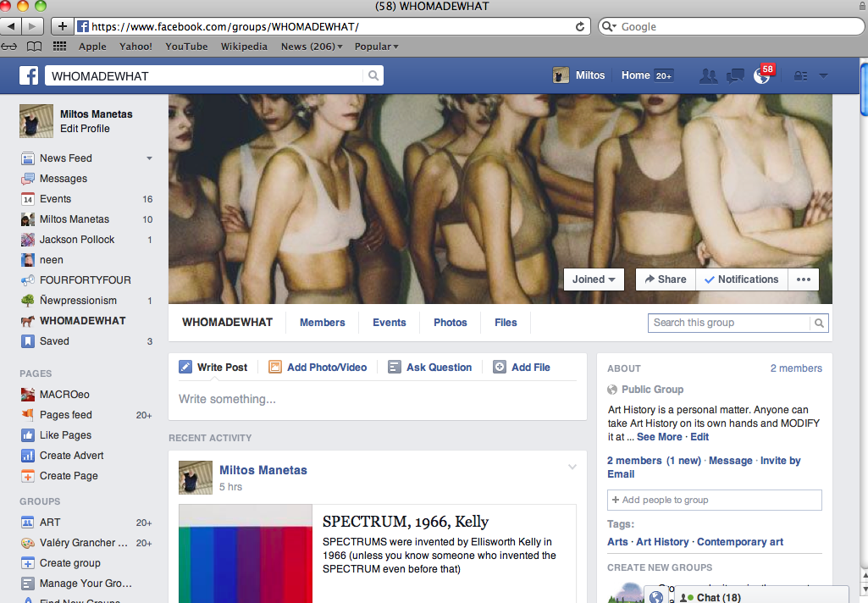The image size is (868, 603).
Task: Expand the News Feed sort arrow
Action: point(149,158)
